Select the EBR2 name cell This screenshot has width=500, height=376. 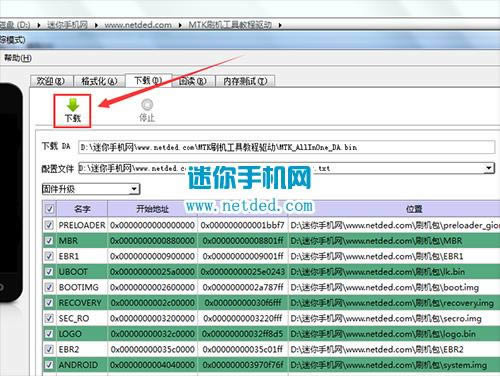point(82,349)
